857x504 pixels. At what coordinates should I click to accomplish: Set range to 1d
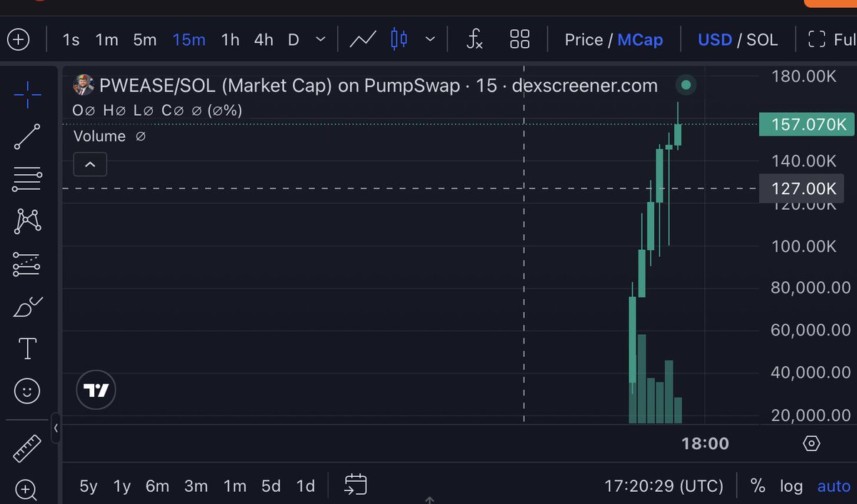point(306,486)
